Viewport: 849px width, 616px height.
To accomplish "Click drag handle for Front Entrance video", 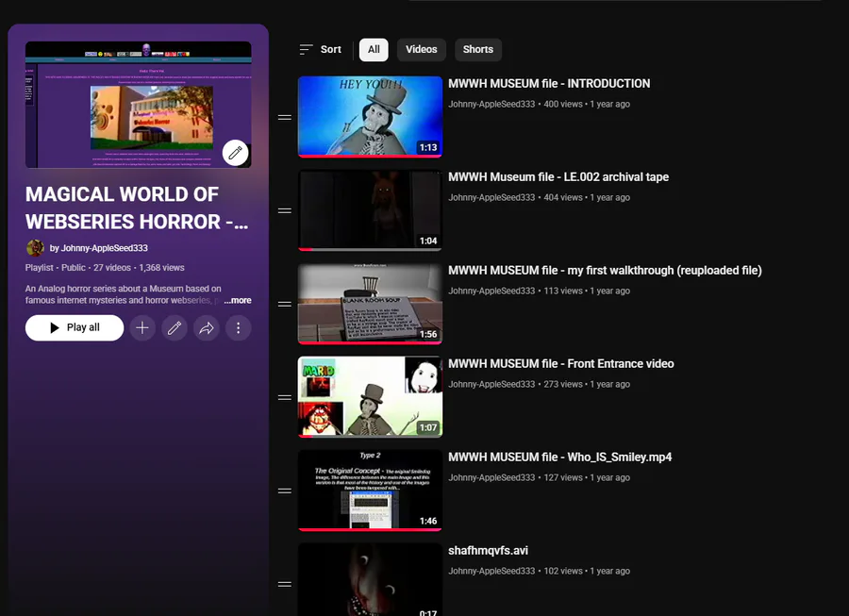I will point(285,397).
